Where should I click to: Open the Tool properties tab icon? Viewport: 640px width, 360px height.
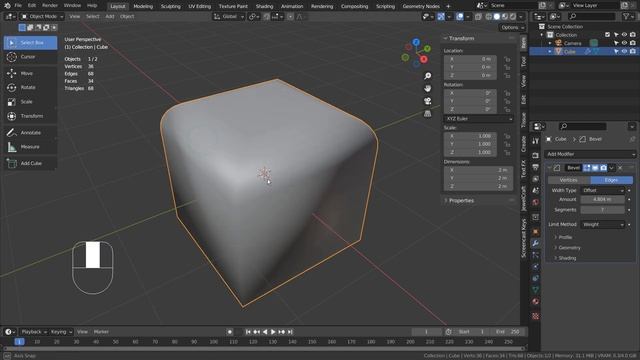pyautogui.click(x=536, y=141)
